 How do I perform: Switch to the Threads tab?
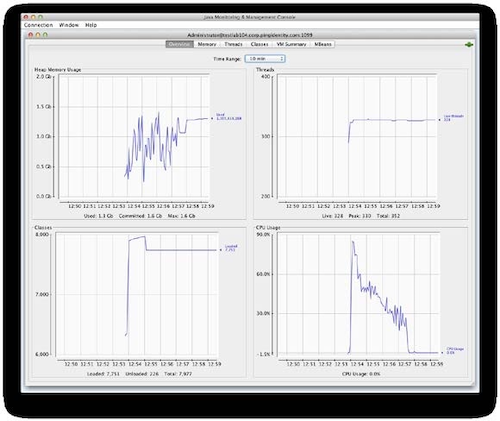click(x=233, y=44)
